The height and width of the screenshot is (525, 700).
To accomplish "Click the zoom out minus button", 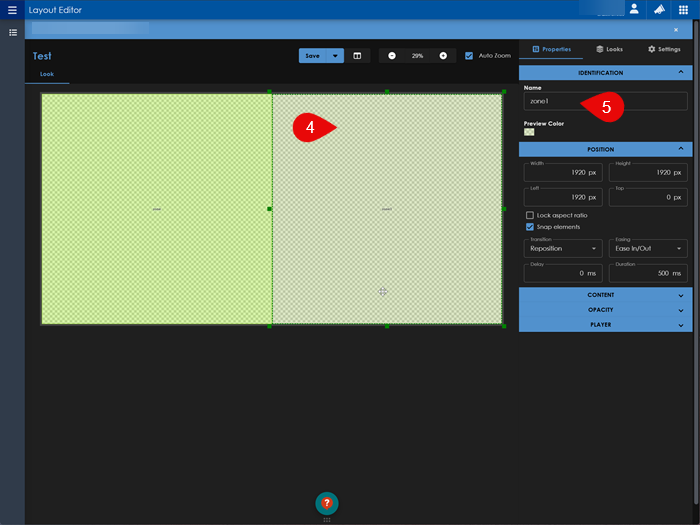I will point(391,56).
